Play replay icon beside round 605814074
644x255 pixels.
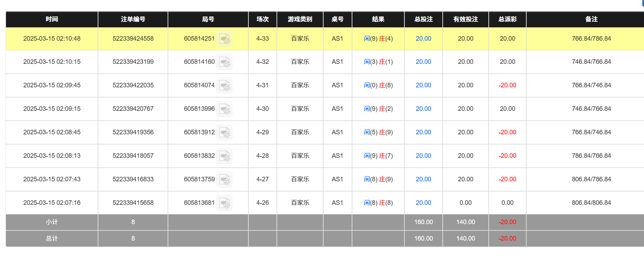(x=224, y=86)
